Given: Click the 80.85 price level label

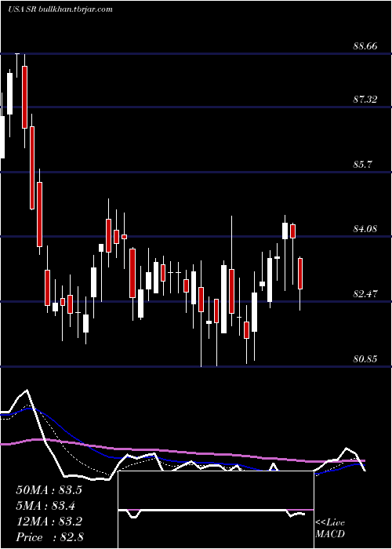Looking at the screenshot, I should [x=365, y=359].
